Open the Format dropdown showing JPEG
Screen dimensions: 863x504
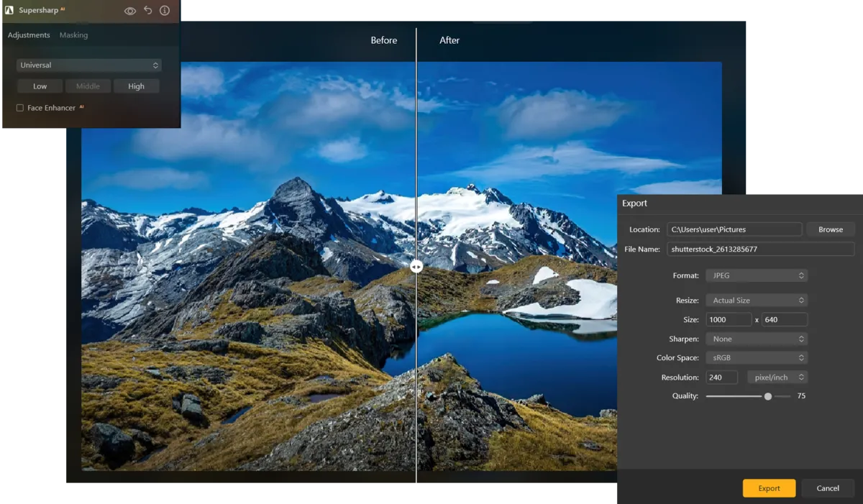coord(756,275)
